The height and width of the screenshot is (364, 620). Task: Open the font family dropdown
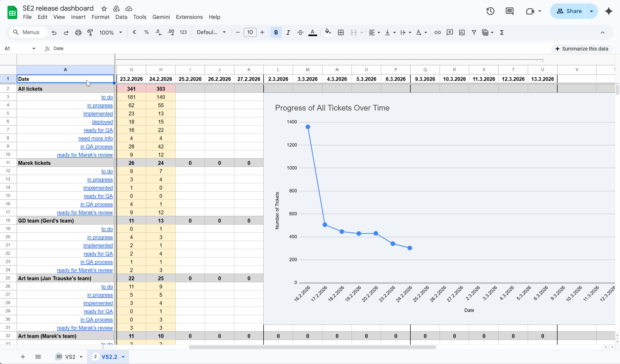pyautogui.click(x=211, y=32)
